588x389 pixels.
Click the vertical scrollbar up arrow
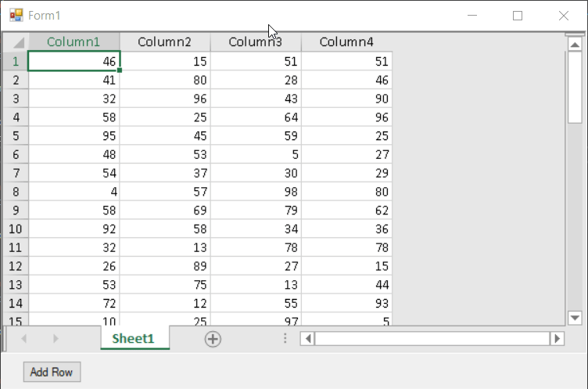(x=575, y=45)
